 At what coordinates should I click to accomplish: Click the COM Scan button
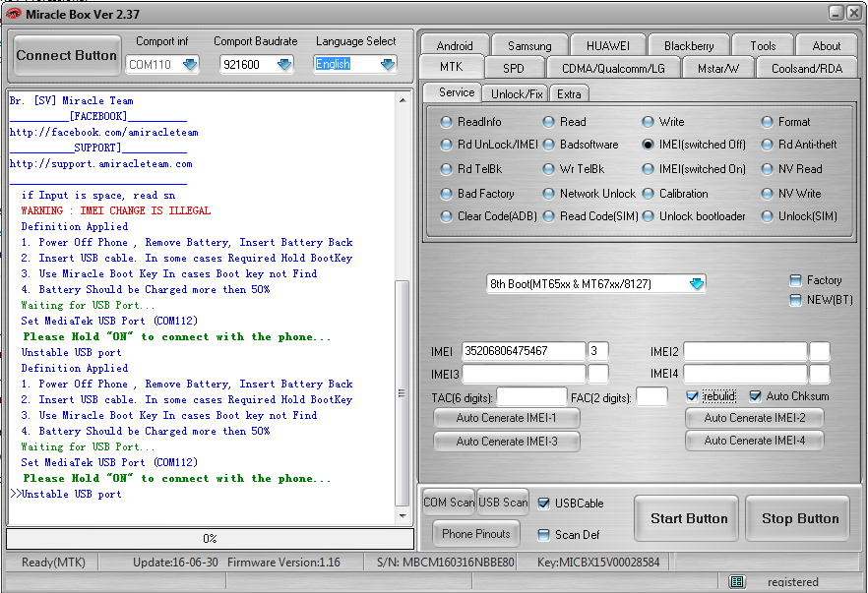[x=449, y=503]
